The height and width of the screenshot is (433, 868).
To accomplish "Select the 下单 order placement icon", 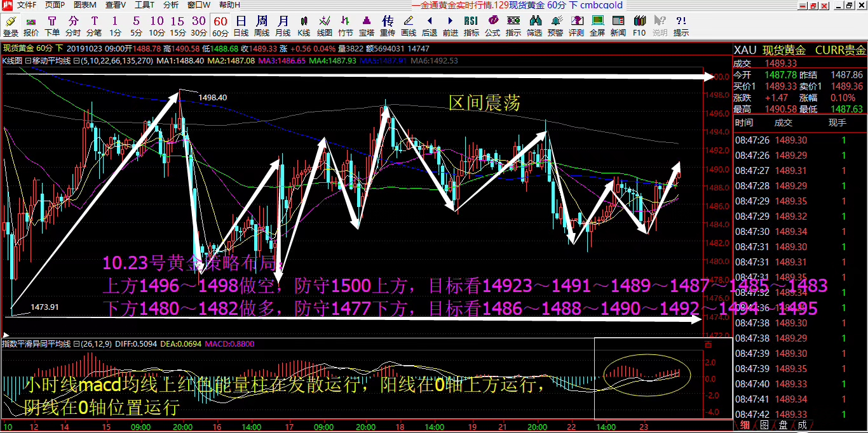I will (52, 26).
